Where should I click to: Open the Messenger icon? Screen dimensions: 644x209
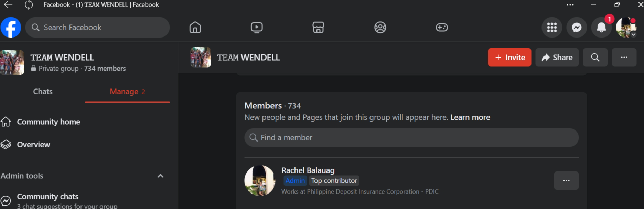(x=577, y=28)
